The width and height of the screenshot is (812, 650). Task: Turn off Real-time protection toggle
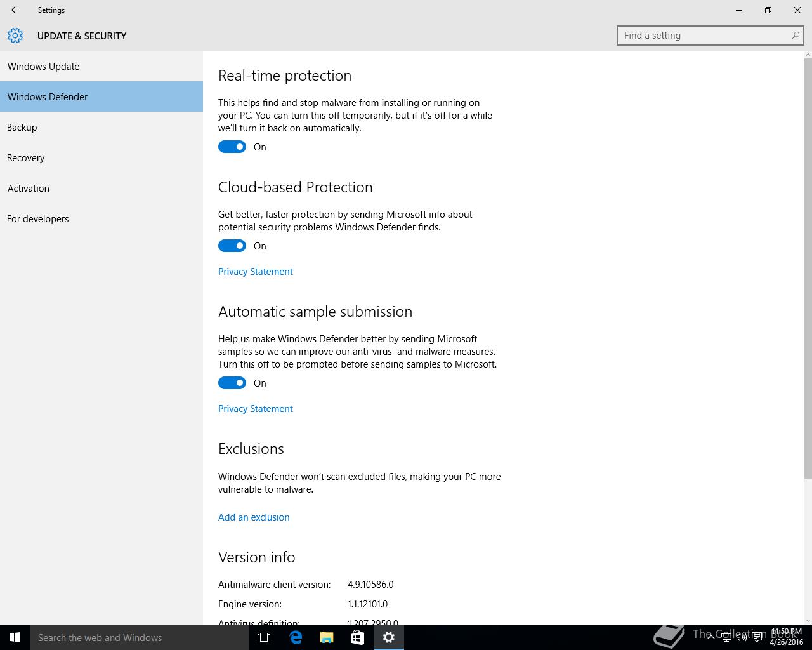coord(232,147)
